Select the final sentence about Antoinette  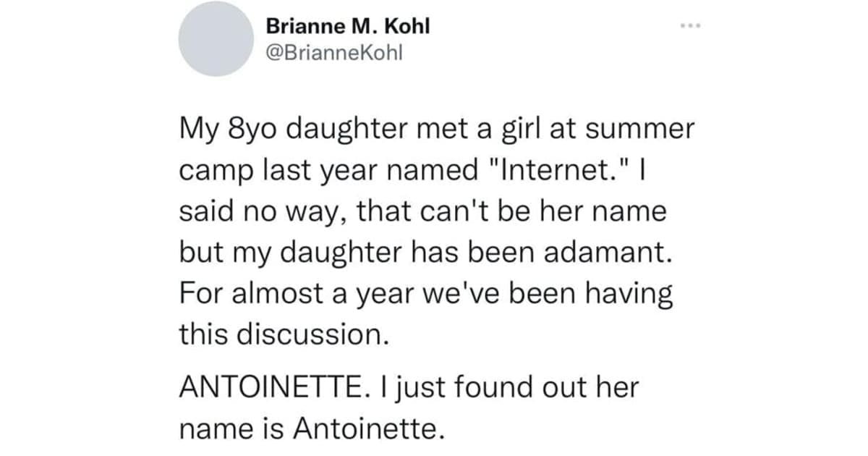pyautogui.click(x=405, y=405)
